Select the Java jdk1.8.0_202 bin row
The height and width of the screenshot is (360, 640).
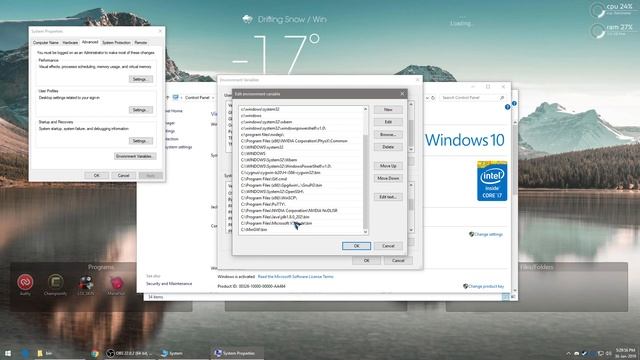(301, 217)
